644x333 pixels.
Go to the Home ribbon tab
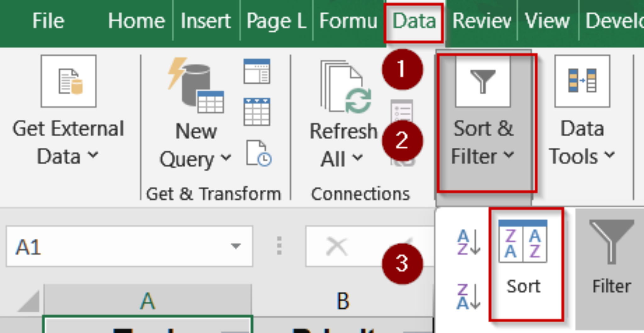point(136,21)
